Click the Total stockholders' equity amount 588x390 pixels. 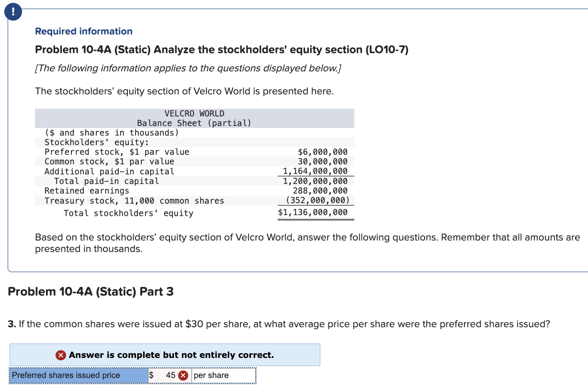[x=314, y=212]
